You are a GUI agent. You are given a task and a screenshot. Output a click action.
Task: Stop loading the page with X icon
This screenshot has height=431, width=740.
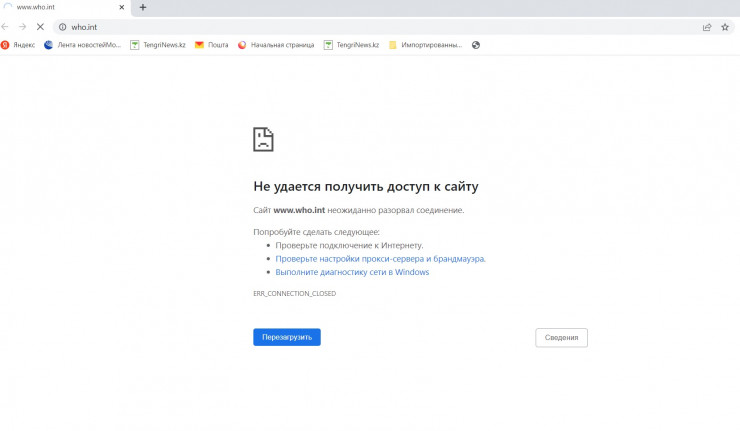40,27
